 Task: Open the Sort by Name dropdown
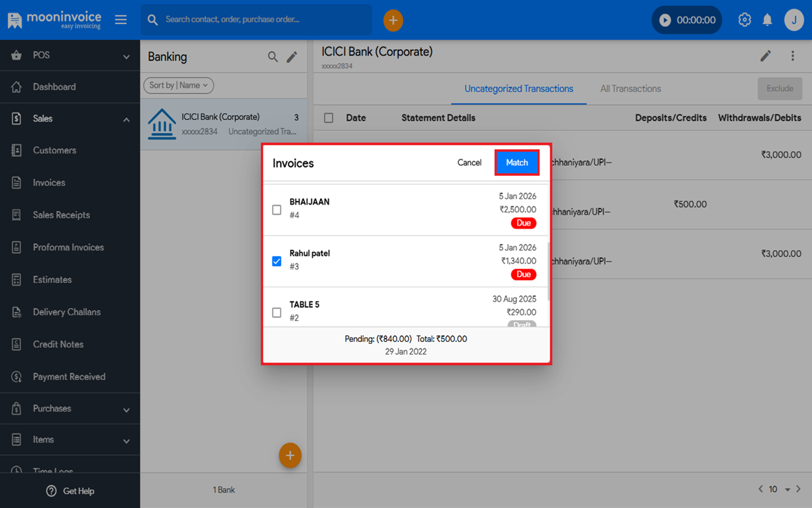point(178,85)
